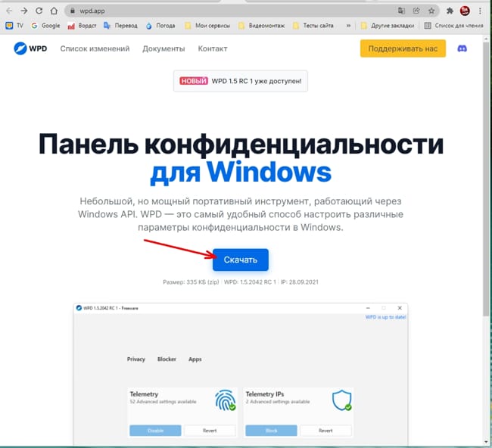This screenshot has height=448, width=492.
Task: Open the Документы page
Action: pos(163,48)
